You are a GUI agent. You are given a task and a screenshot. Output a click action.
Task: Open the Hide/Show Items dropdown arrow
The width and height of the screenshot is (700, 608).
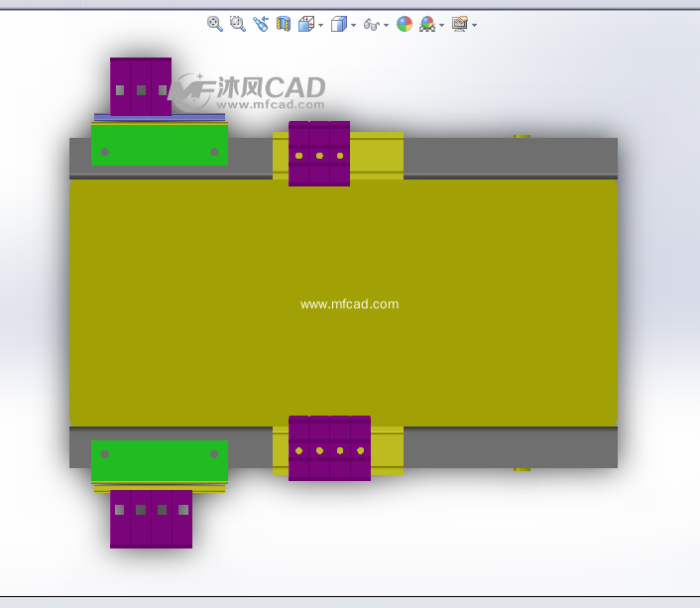pos(386,25)
